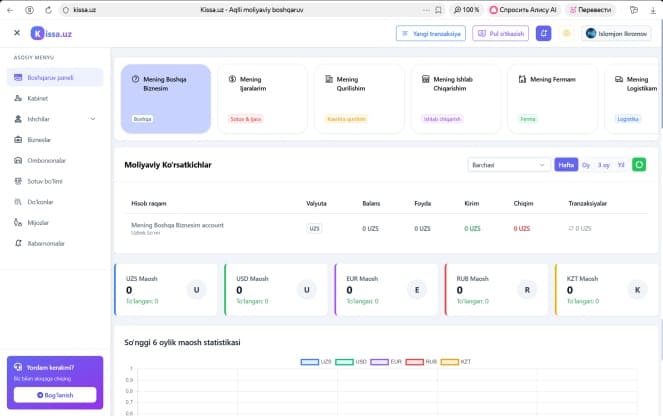The image size is (663, 416).
Task: Open Boshqaruv paneli in the sidebar
Action: click(x=55, y=77)
